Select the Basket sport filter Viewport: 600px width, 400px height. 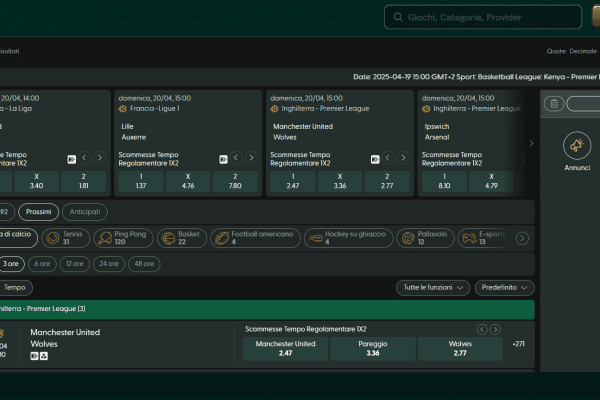[182, 238]
